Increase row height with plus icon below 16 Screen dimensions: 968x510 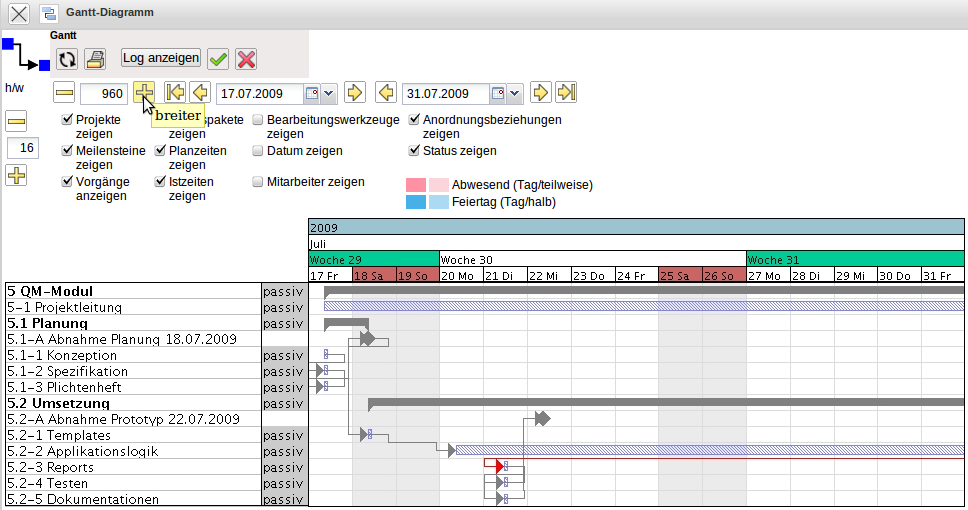click(x=16, y=176)
